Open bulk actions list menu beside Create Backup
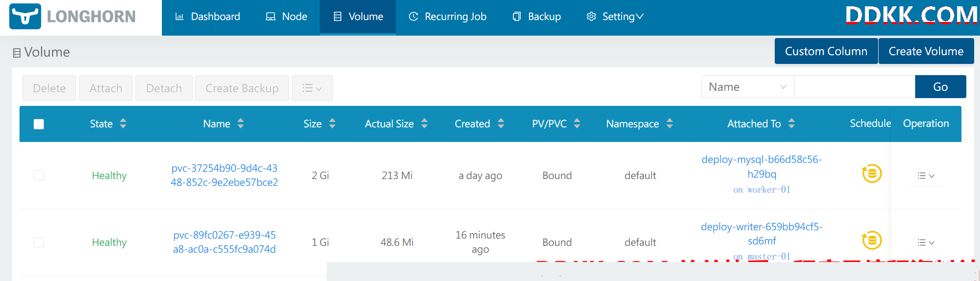980x281 pixels. pos(312,88)
